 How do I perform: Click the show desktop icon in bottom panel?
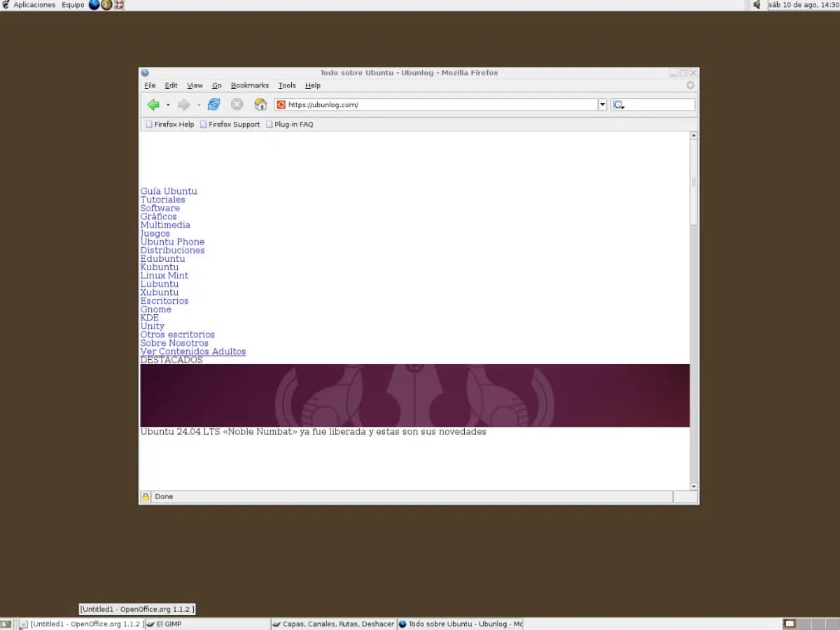6,624
